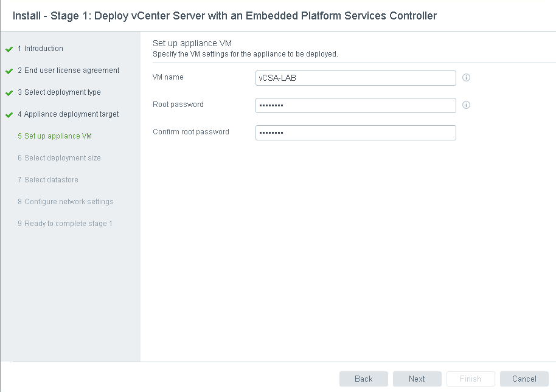
Task: Return to step 3 Select deployment type
Action: click(x=59, y=92)
